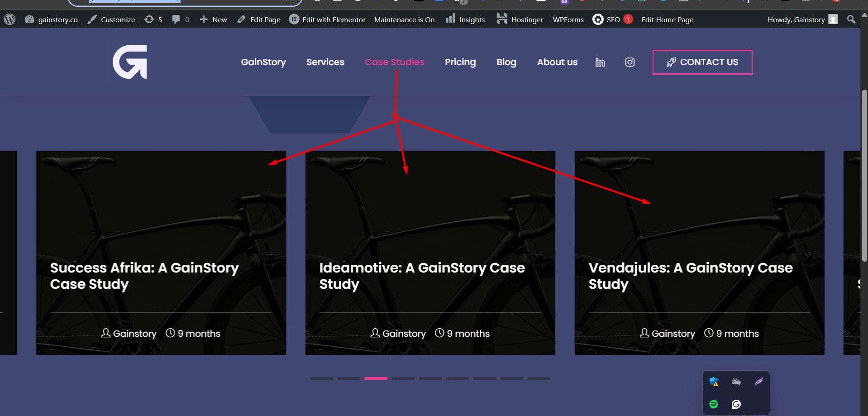868x416 pixels.
Task: Open Edit Home Page link
Action: 667,19
